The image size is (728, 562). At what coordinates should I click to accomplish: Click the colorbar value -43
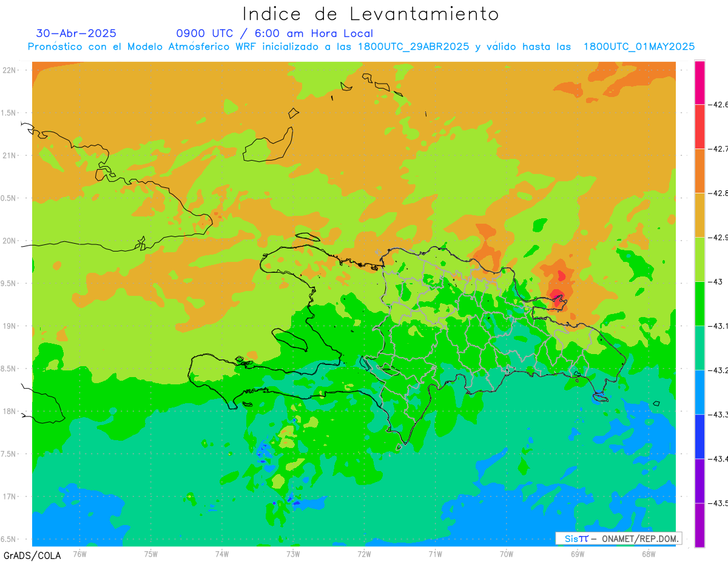pos(716,282)
